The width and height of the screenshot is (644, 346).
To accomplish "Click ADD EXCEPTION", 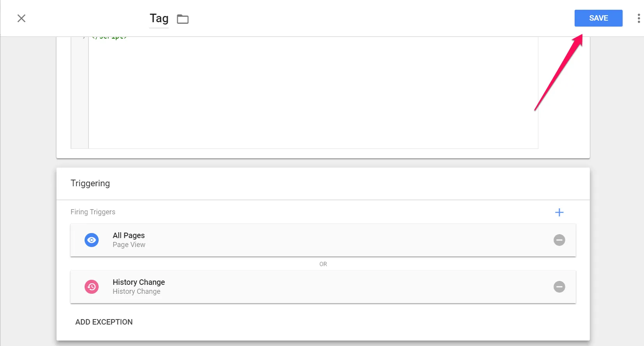I will (104, 322).
